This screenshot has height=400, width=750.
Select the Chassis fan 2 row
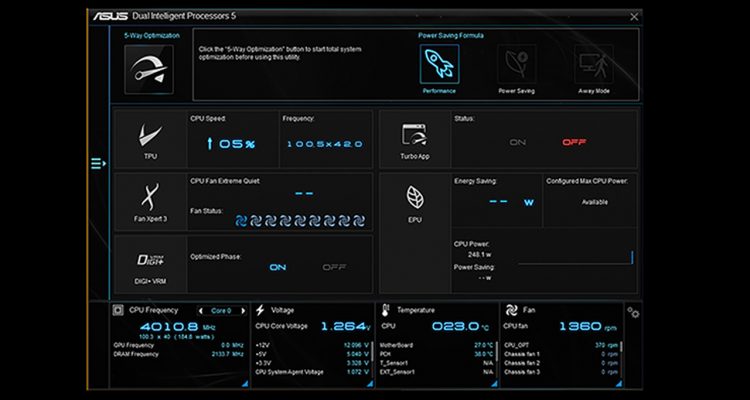pyautogui.click(x=561, y=363)
